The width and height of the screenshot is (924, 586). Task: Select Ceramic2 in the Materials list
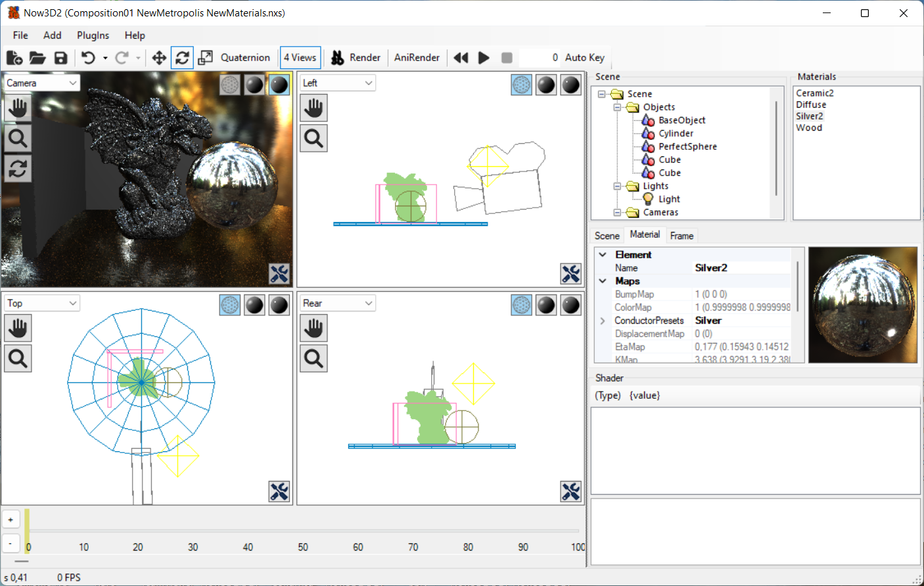815,93
